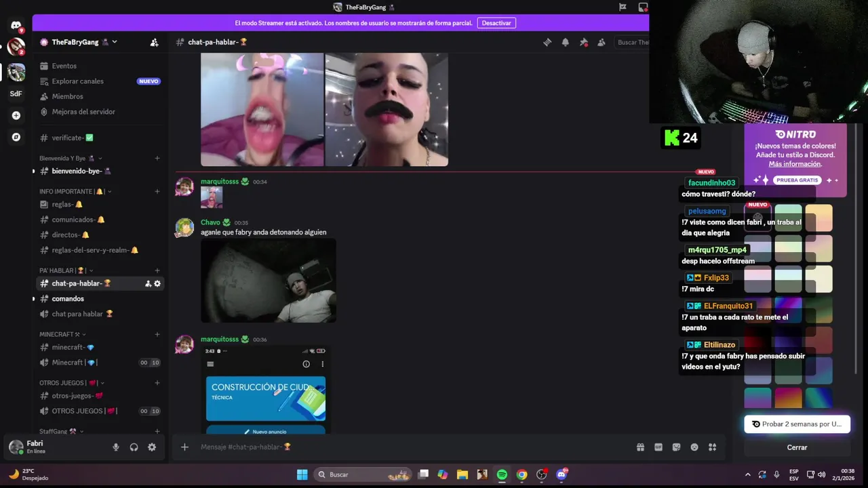Image resolution: width=868 pixels, height=488 pixels.
Task: Click the message input for chat-pa-hablar
Action: coord(414,447)
